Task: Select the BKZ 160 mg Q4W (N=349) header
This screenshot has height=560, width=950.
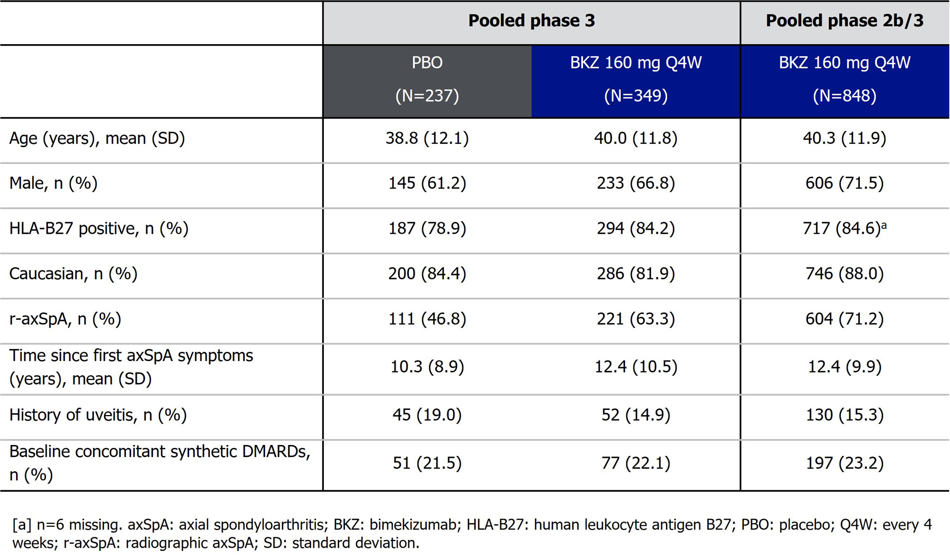Action: pos(636,79)
